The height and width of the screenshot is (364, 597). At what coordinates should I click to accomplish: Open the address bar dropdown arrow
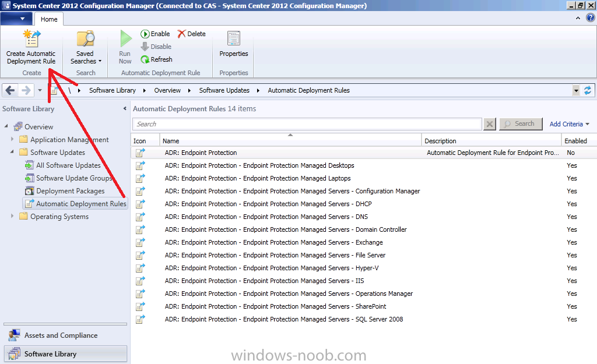(576, 90)
